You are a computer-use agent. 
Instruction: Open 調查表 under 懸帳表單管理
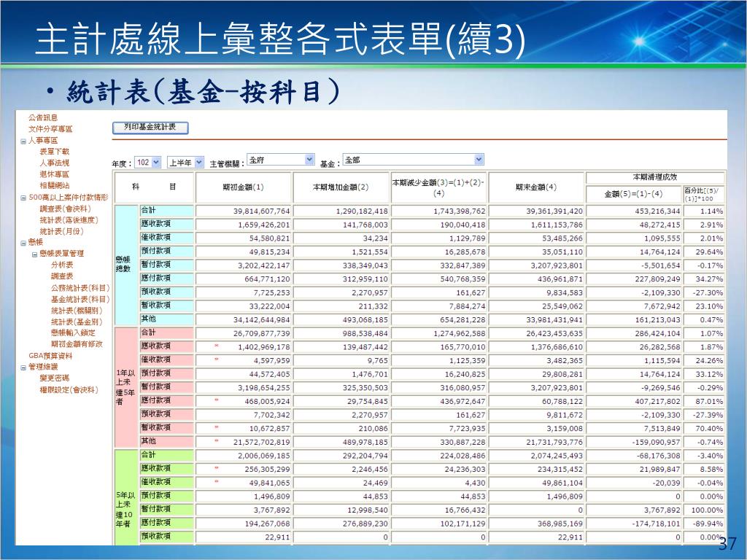62,276
